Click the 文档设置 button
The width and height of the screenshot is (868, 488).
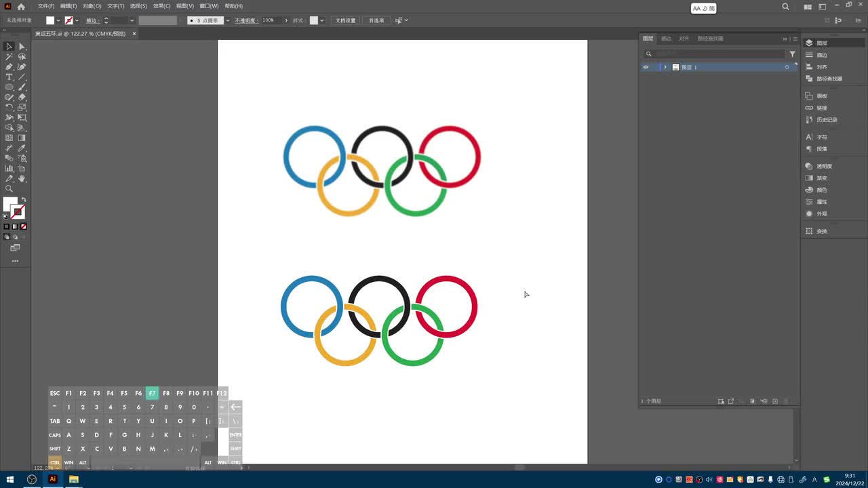coord(346,20)
